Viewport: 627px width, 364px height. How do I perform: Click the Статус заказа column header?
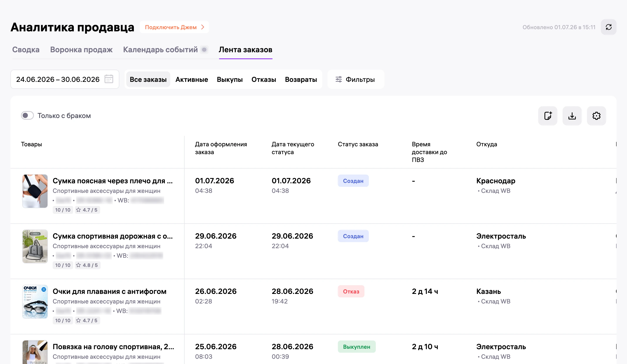(x=358, y=144)
